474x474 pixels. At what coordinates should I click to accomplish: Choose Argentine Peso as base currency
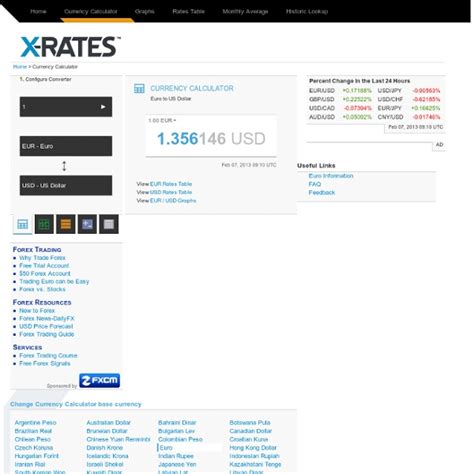tap(35, 423)
